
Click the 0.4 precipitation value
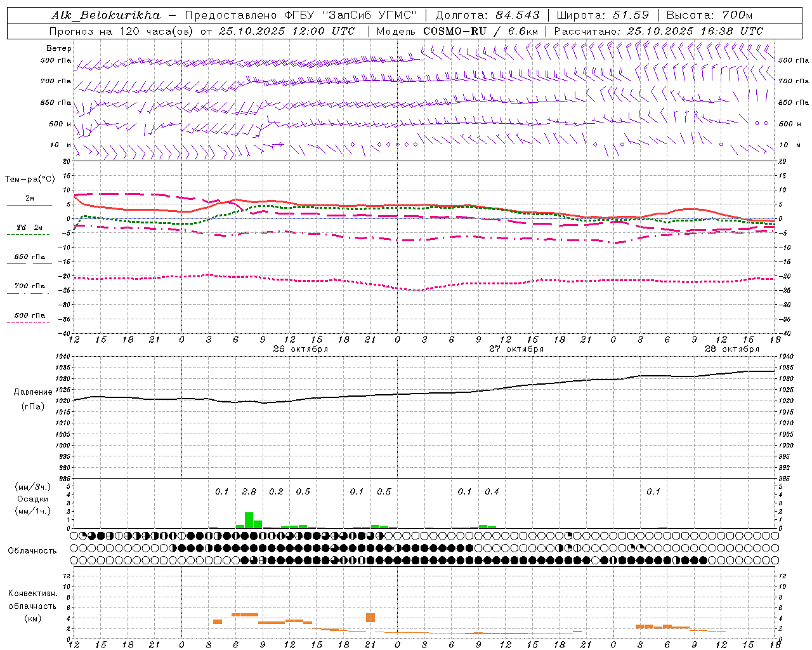492,492
